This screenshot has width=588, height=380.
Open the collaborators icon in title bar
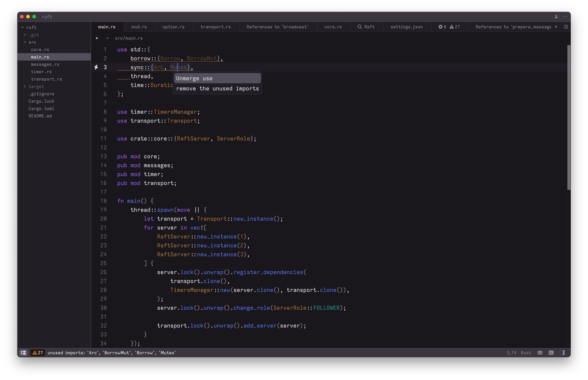[x=556, y=17]
